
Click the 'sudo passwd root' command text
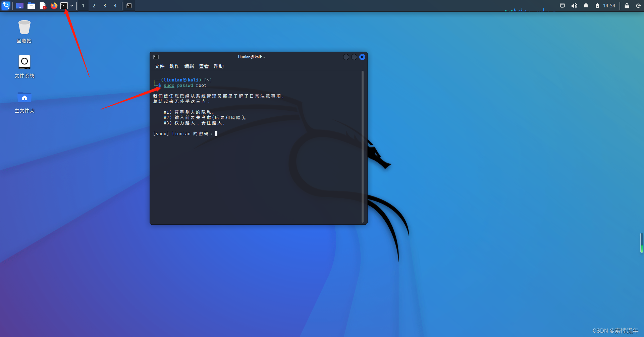pyautogui.click(x=185, y=86)
